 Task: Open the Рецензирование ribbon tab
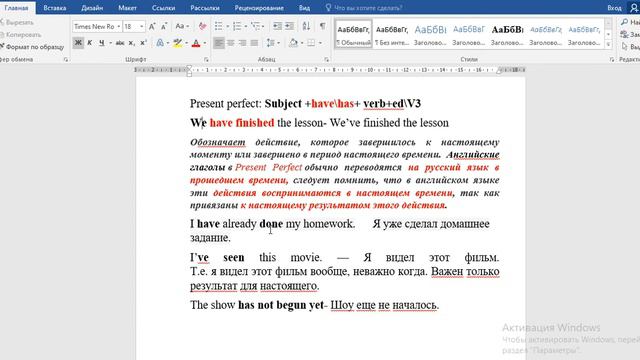click(x=259, y=8)
